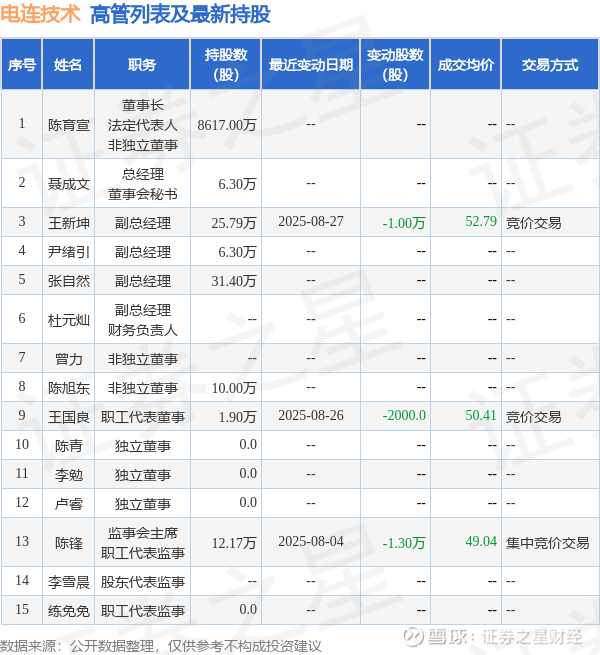Click the holding value 10.00万
Screen dimensions: 600x655
234,388
